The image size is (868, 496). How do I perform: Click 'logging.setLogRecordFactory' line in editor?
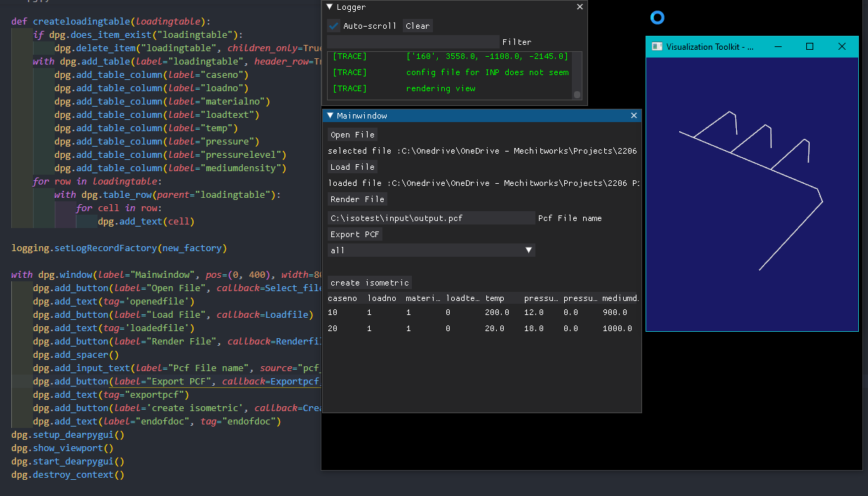coord(119,248)
